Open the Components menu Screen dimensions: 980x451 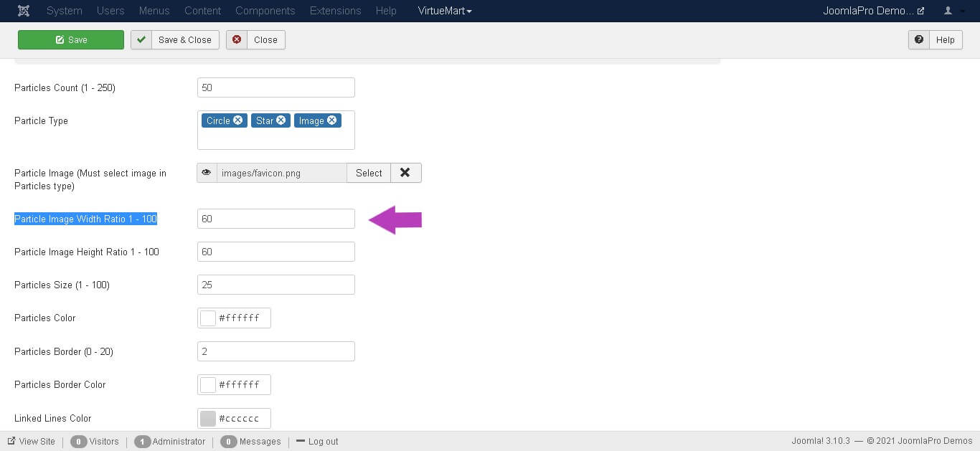pos(265,11)
